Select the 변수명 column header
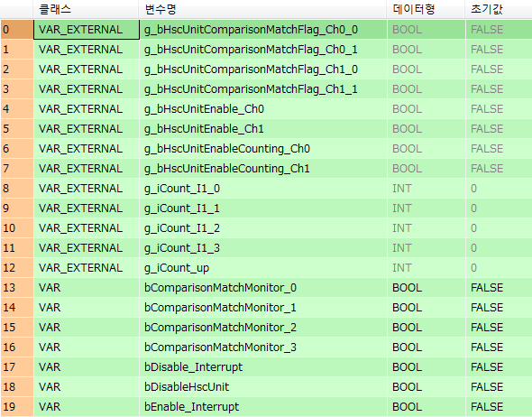 tap(262, 9)
